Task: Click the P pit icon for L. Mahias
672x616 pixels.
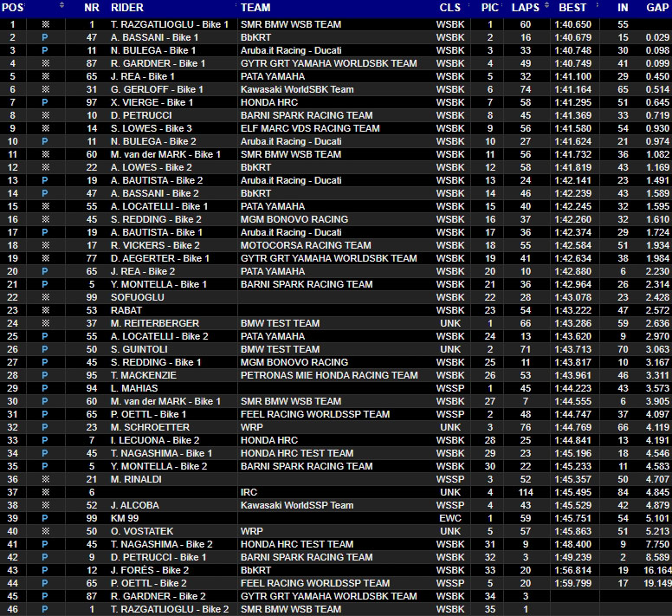Action: 44,388
